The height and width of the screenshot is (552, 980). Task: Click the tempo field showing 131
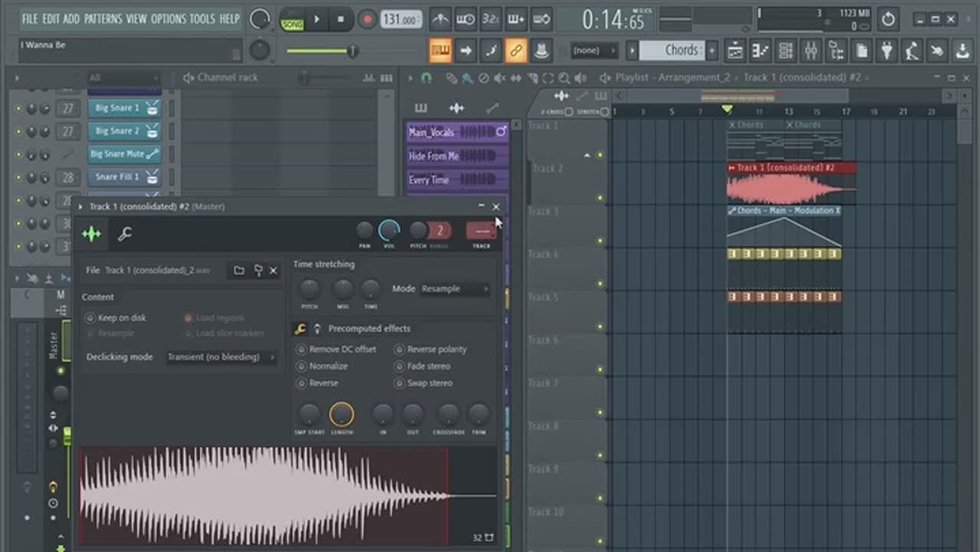coord(401,19)
